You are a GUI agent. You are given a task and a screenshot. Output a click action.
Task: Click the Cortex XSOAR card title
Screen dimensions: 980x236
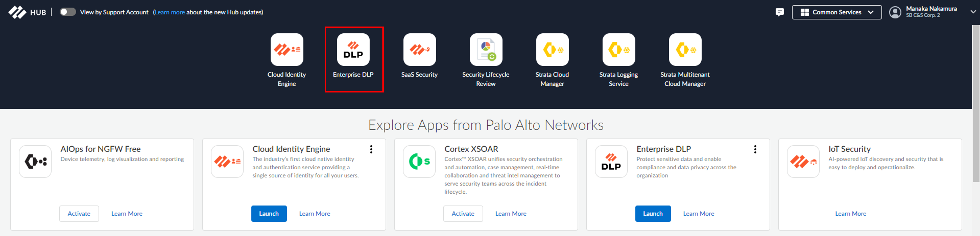(471, 149)
